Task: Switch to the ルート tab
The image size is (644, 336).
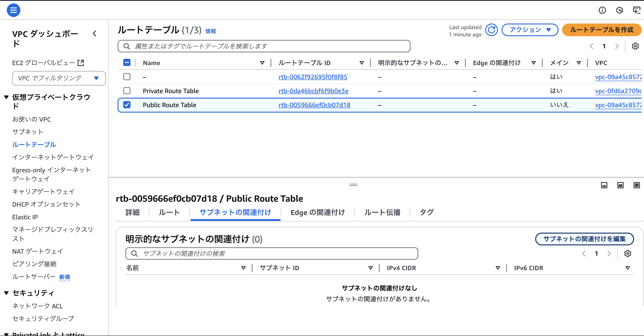Action: (169, 213)
